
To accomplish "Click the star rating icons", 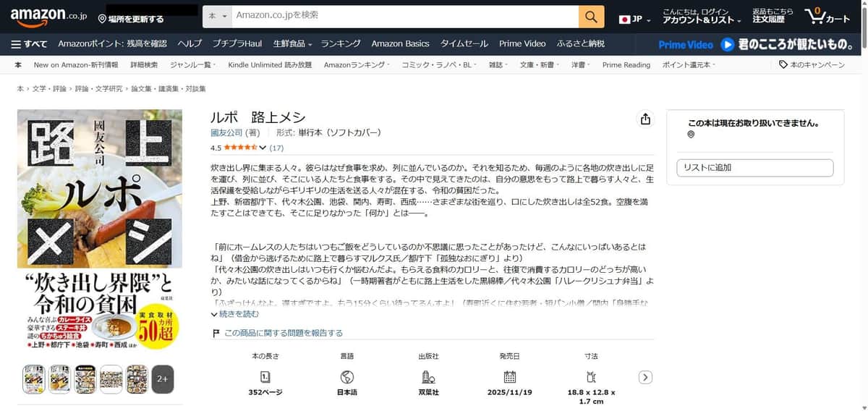I will click(240, 148).
